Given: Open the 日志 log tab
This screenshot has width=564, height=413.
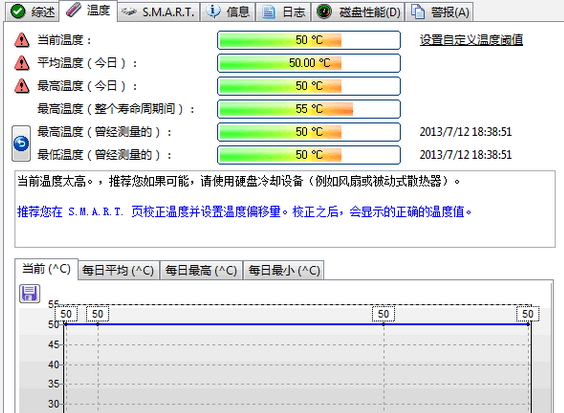Looking at the screenshot, I should pos(283,12).
